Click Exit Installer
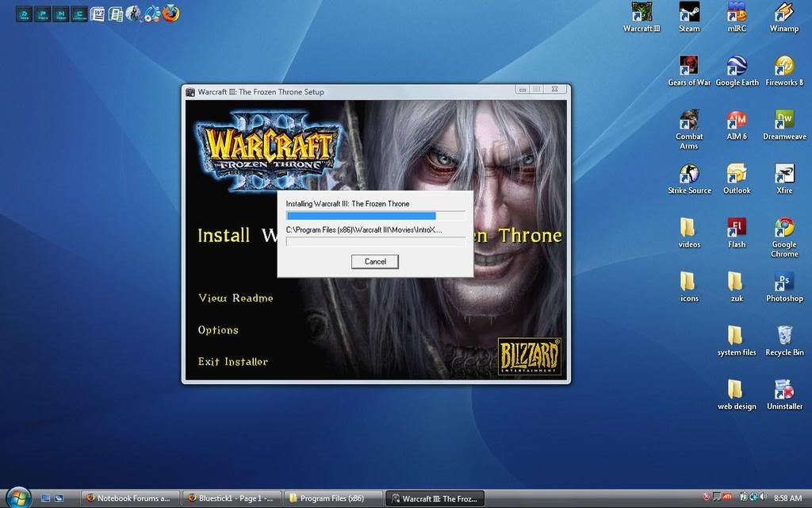The width and height of the screenshot is (812, 508). 233,362
